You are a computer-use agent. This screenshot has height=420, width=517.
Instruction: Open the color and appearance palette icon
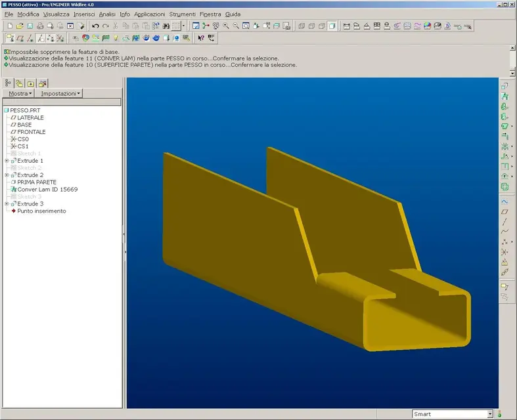pos(85,38)
